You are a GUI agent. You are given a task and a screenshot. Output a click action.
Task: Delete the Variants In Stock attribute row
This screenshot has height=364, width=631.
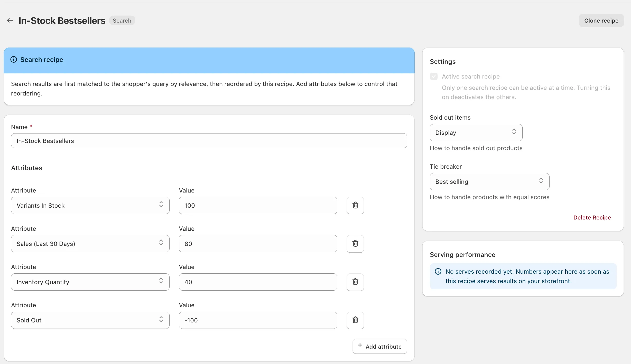[x=355, y=205]
